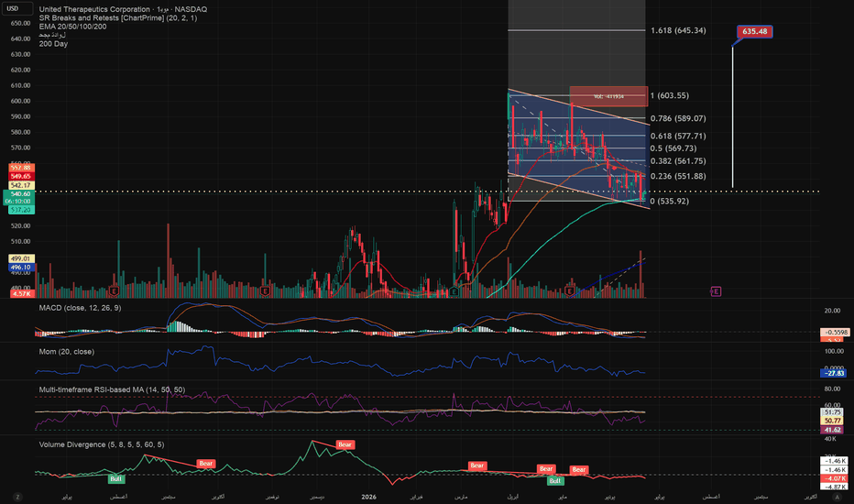Click the United Therapeutics Corporation symbol title
854x504 pixels.
[94, 9]
